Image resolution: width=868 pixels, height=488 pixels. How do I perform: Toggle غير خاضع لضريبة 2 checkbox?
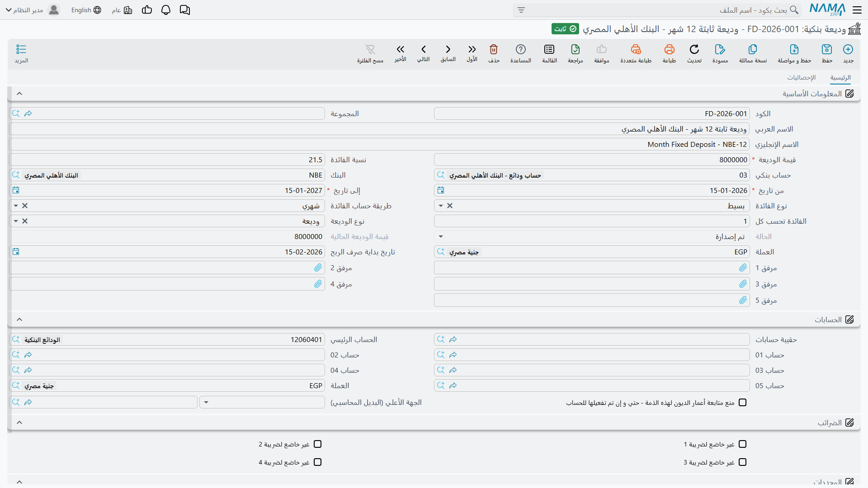coord(317,444)
